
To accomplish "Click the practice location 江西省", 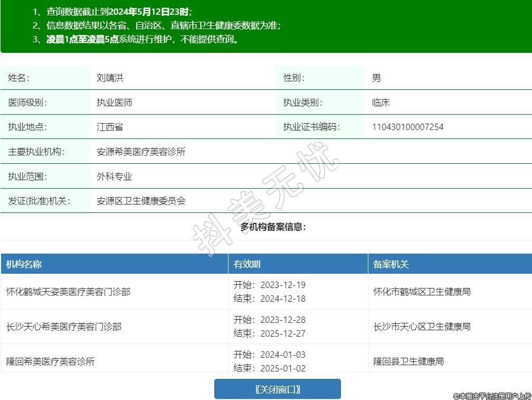I will 110,127.
